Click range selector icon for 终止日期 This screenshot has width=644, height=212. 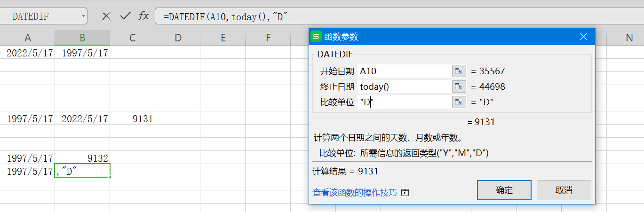click(459, 86)
